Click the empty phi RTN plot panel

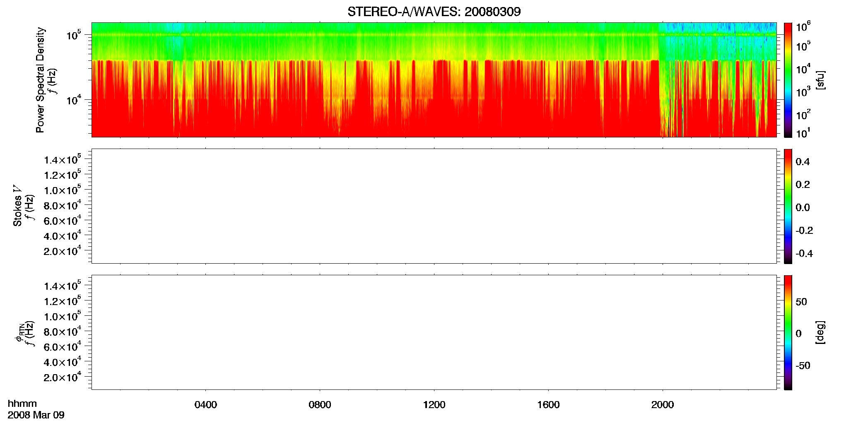point(434,332)
